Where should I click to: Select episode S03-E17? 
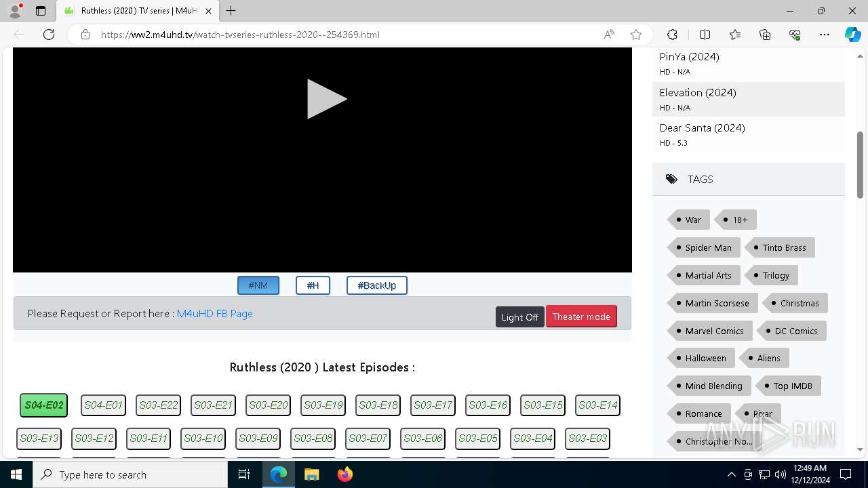pyautogui.click(x=433, y=405)
